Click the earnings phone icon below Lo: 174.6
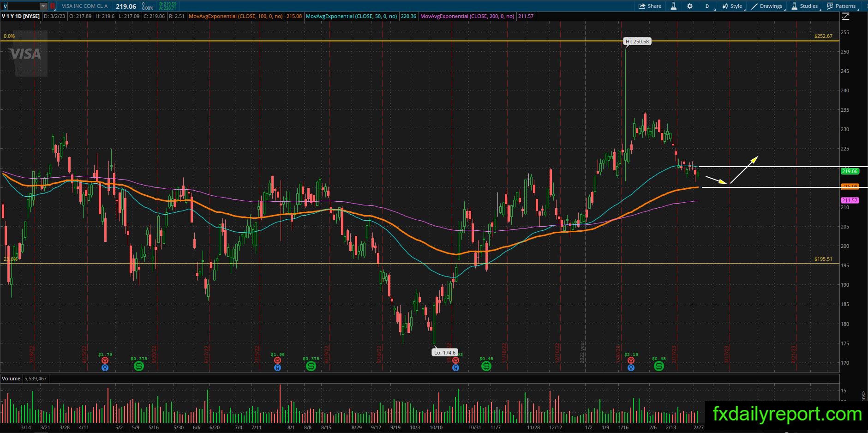 tap(455, 361)
